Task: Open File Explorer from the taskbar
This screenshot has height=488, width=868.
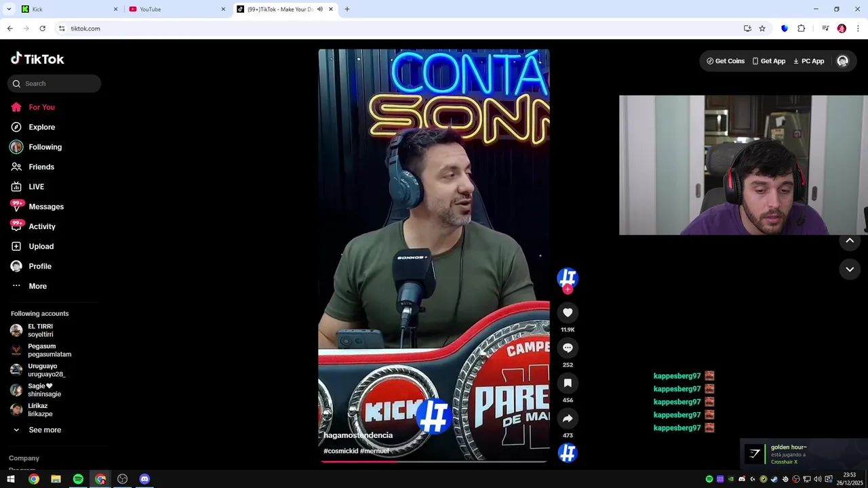Action: (56, 479)
